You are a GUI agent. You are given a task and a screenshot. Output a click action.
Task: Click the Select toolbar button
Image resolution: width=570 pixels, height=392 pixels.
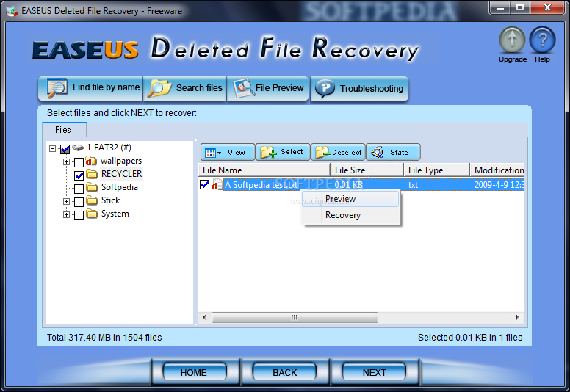(x=283, y=152)
